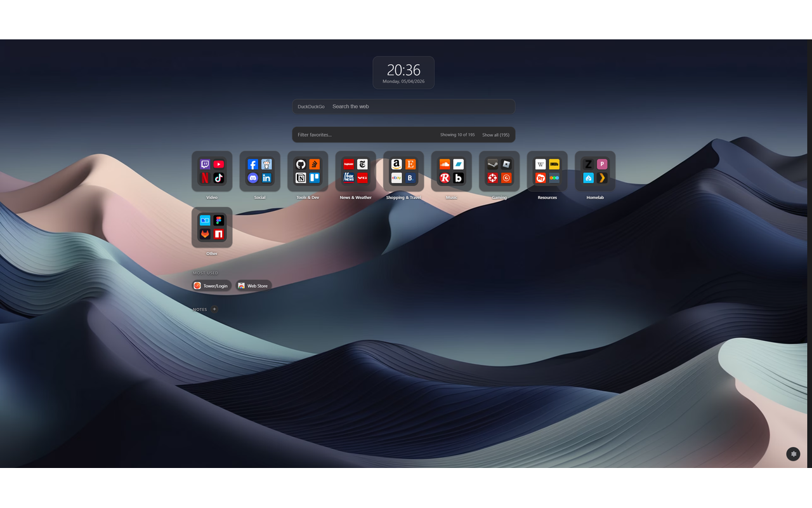Viewport: 812px width, 508px height.
Task: Open the Stack Overflow icon in Tools & Dev
Action: (x=315, y=164)
